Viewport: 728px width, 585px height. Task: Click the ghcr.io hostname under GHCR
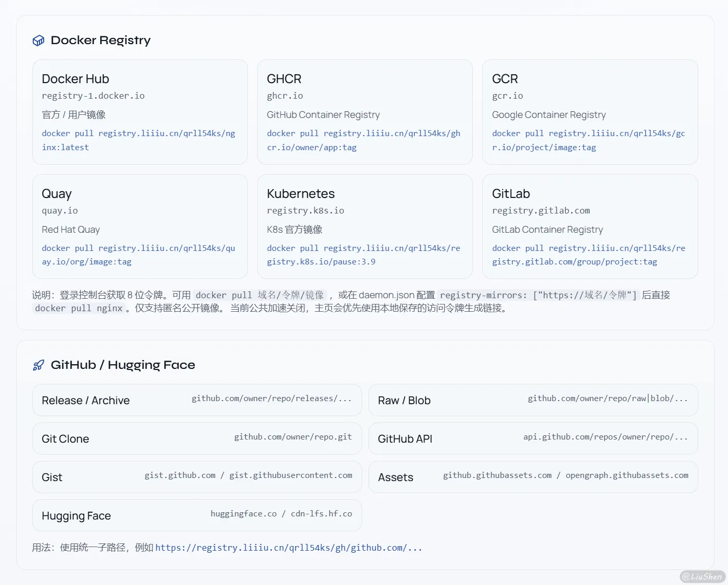coord(285,96)
